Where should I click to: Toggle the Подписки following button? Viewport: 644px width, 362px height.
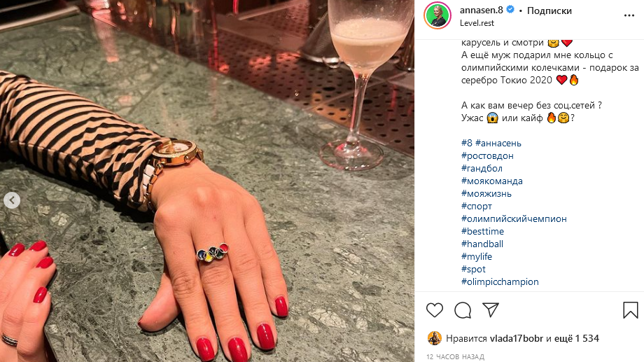pyautogui.click(x=549, y=11)
